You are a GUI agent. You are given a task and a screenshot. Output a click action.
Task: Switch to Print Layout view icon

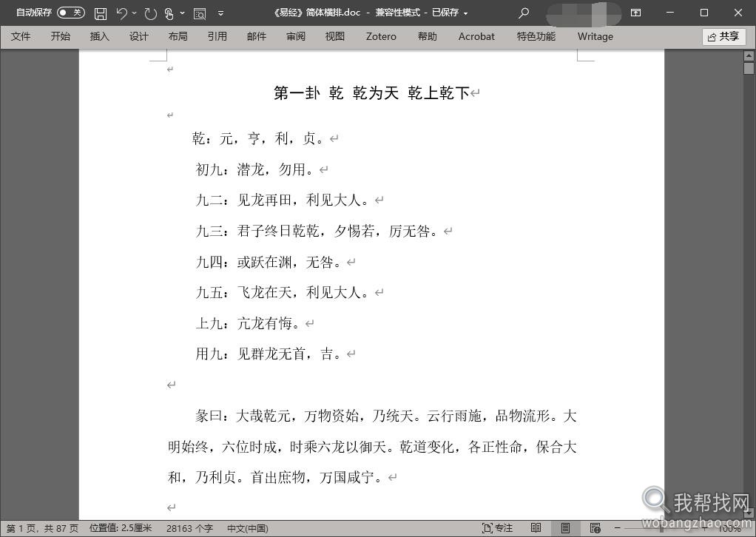(566, 528)
